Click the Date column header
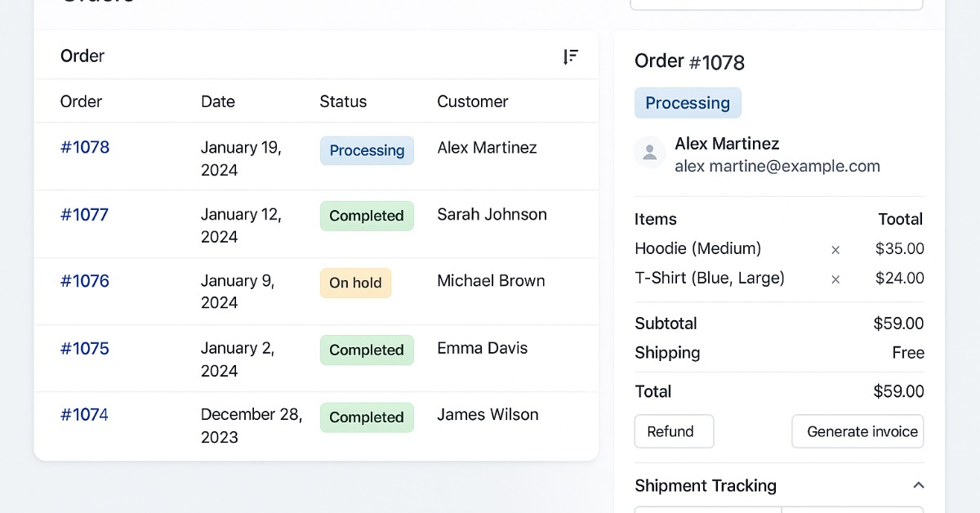 pos(218,102)
